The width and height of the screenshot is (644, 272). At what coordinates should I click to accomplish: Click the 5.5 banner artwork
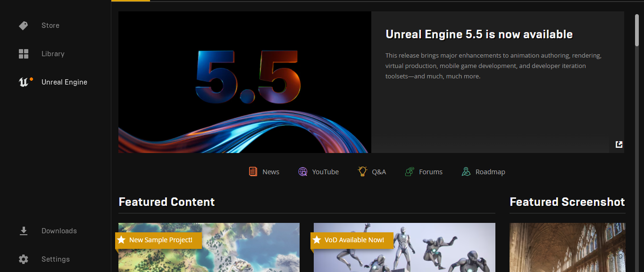pos(245,82)
